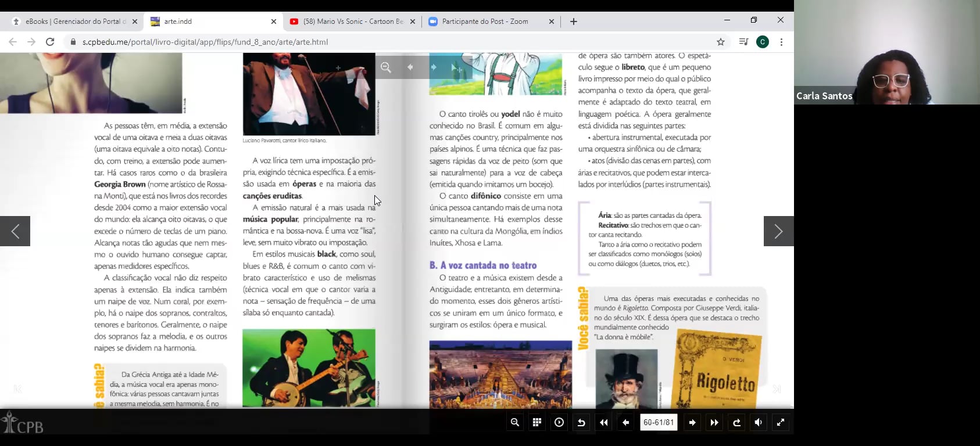Bookmark this page with the star icon

tap(721, 42)
